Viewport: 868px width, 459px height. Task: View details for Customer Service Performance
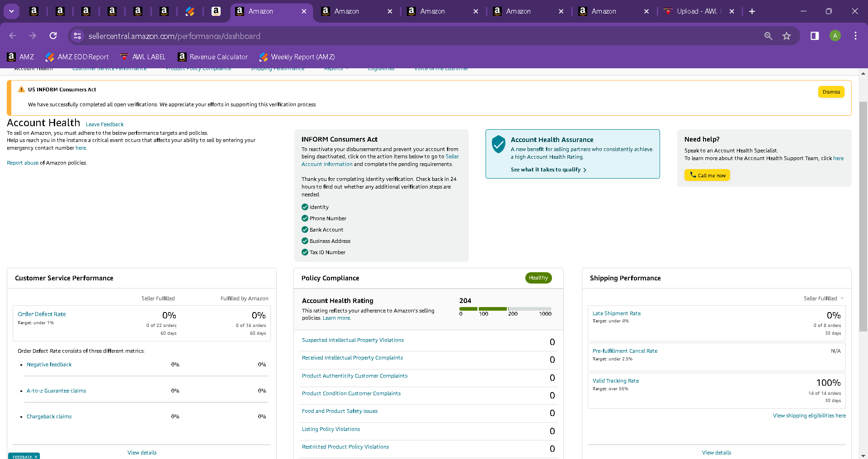coord(142,453)
